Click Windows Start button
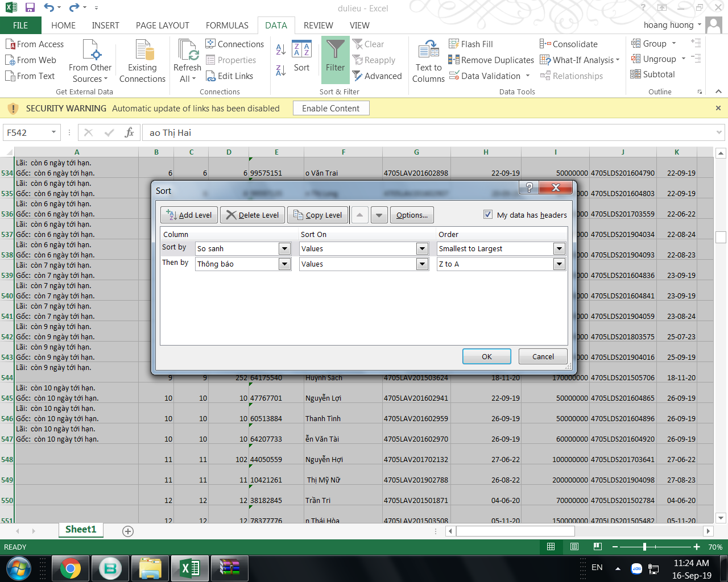This screenshot has height=582, width=728. [19, 568]
